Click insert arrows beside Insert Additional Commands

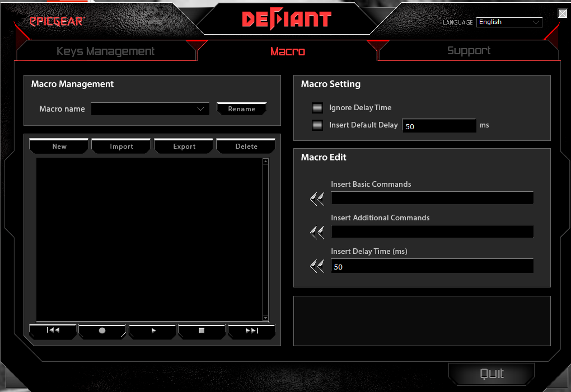[317, 232]
